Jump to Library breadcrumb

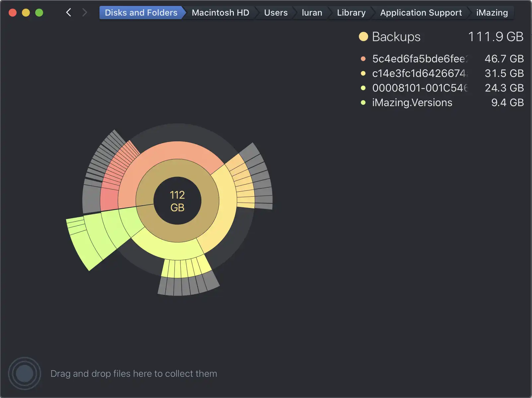click(351, 13)
